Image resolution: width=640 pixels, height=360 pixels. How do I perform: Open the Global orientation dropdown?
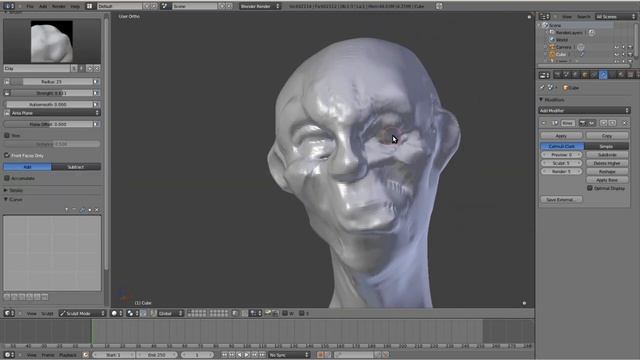pos(171,313)
